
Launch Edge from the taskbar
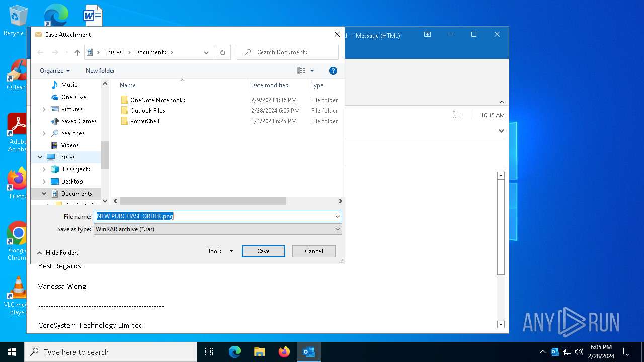click(x=235, y=352)
